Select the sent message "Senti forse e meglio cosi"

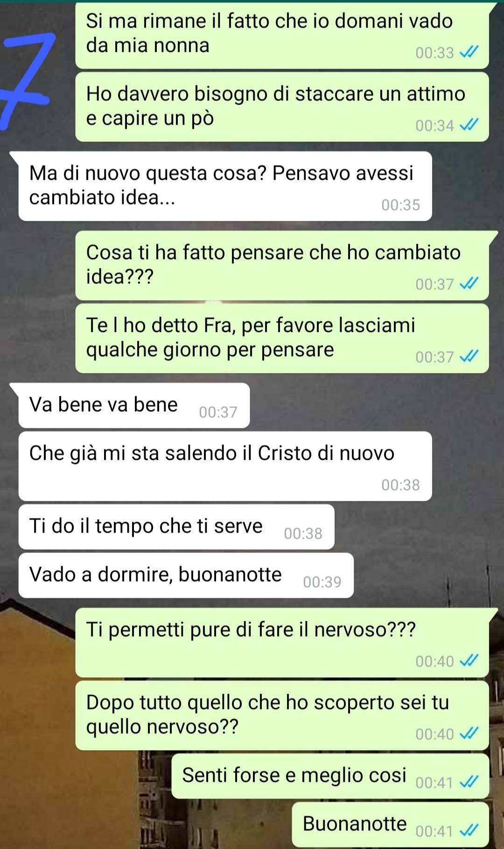click(x=330, y=776)
